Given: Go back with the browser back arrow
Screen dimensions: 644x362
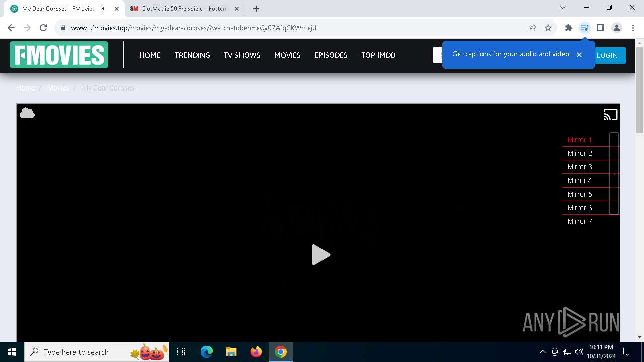Looking at the screenshot, I should 11,28.
